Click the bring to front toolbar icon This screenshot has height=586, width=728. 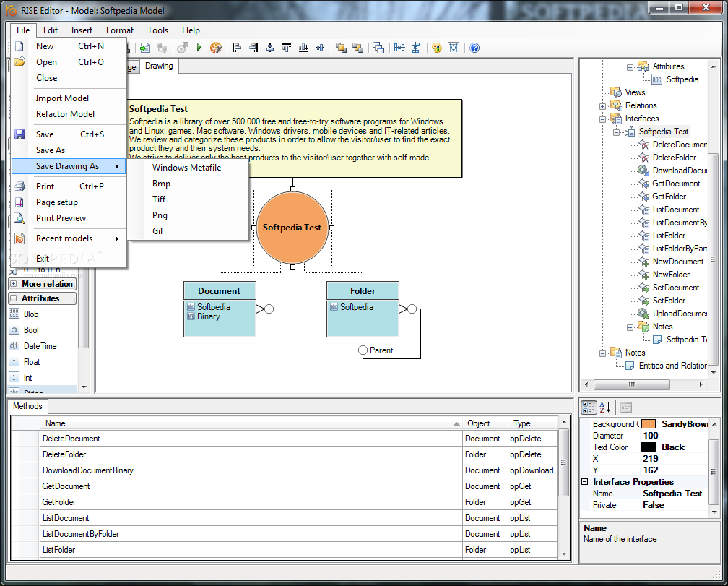[341, 48]
